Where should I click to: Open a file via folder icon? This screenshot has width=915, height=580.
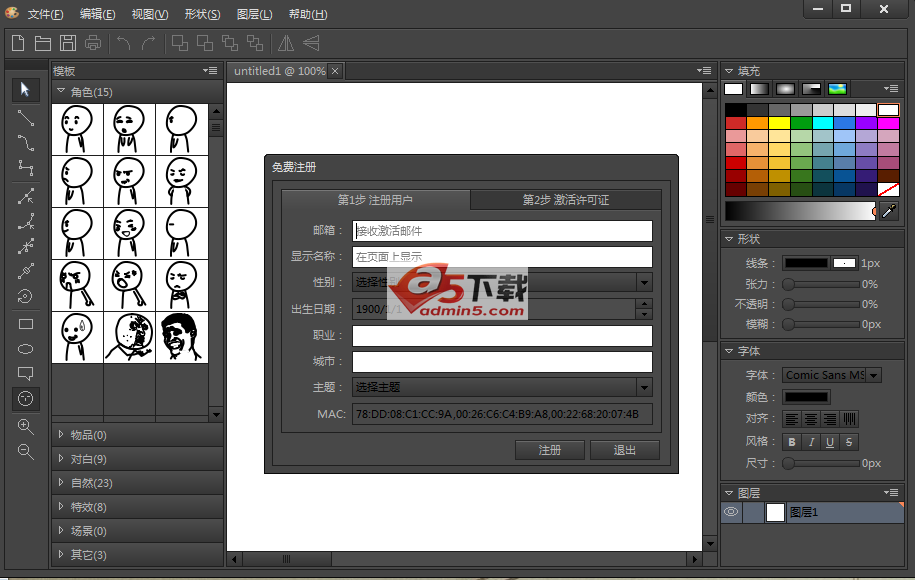tap(43, 43)
